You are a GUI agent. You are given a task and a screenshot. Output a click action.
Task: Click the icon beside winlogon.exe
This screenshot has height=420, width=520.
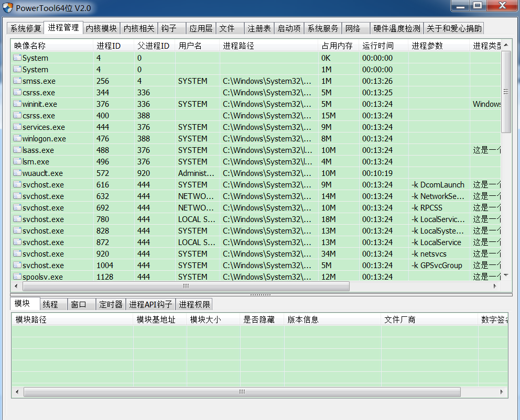pos(17,138)
